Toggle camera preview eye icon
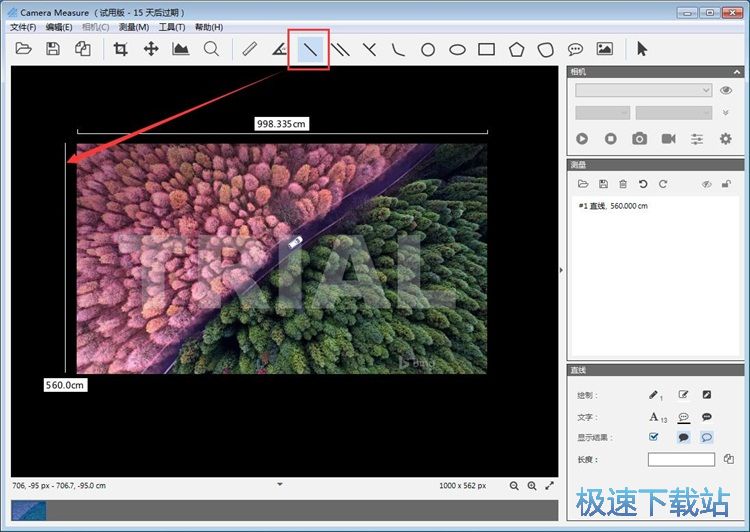Viewport: 750px width, 532px height. click(x=726, y=90)
